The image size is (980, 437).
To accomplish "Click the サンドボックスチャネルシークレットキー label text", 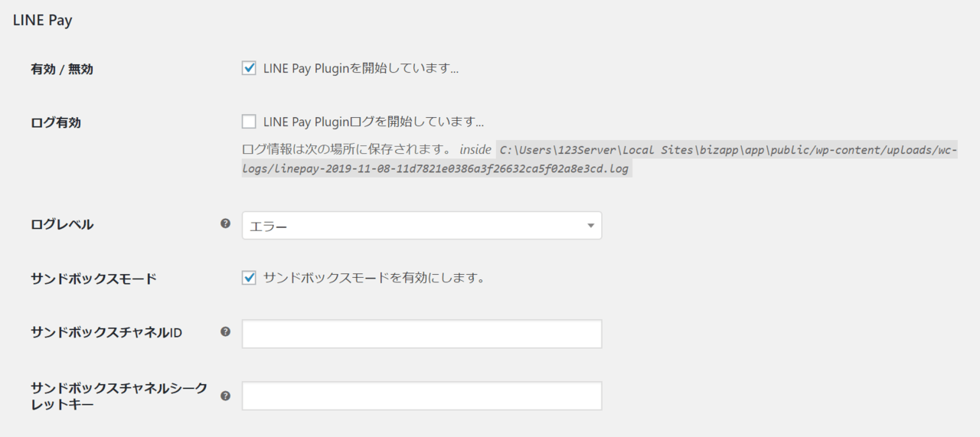I will [x=119, y=396].
